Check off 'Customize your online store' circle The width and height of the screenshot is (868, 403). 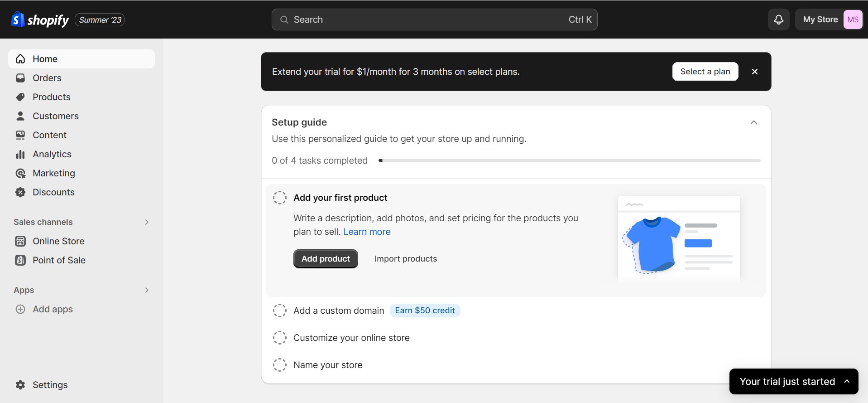click(x=280, y=338)
